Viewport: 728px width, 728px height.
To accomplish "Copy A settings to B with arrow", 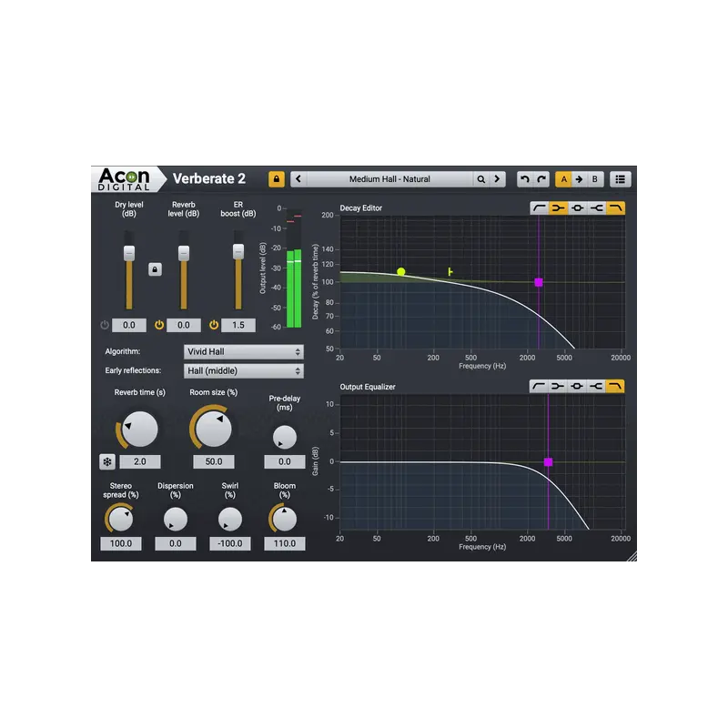I will pos(580,179).
